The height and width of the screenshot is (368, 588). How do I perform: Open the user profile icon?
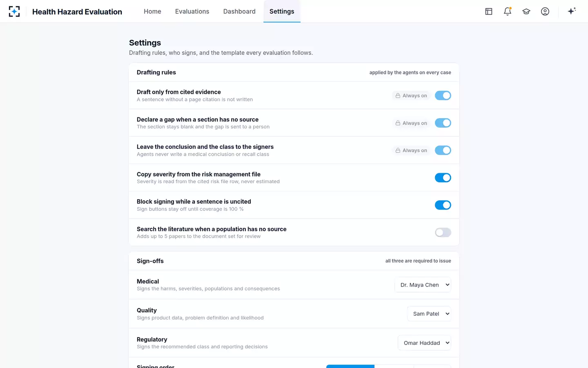pyautogui.click(x=545, y=11)
